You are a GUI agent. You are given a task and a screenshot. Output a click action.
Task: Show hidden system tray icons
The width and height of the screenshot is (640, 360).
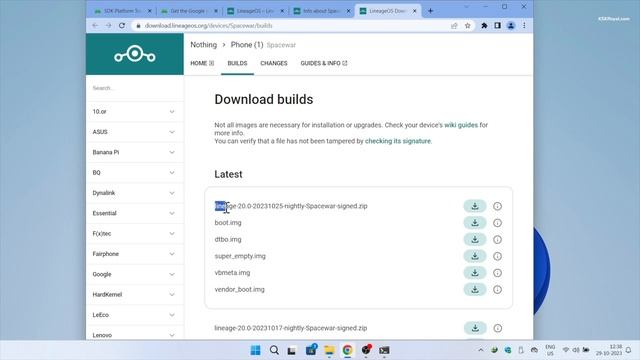coord(480,350)
